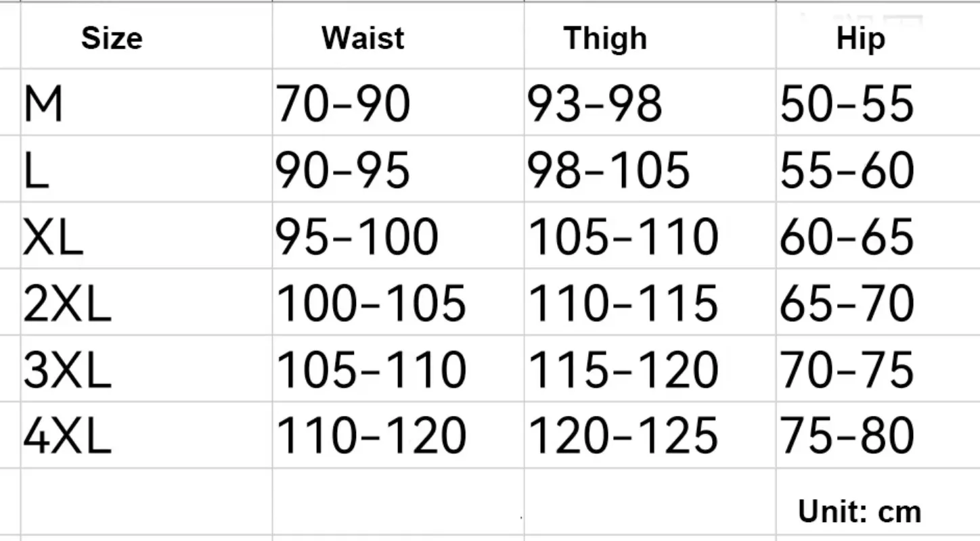Click the cell labeled M
The height and width of the screenshot is (541, 980).
coord(146,102)
